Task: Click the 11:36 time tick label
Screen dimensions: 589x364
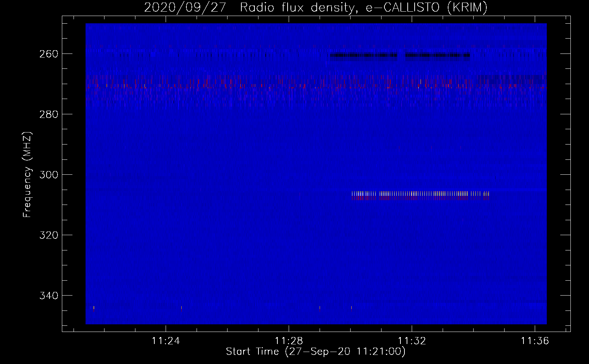Action: (535, 341)
